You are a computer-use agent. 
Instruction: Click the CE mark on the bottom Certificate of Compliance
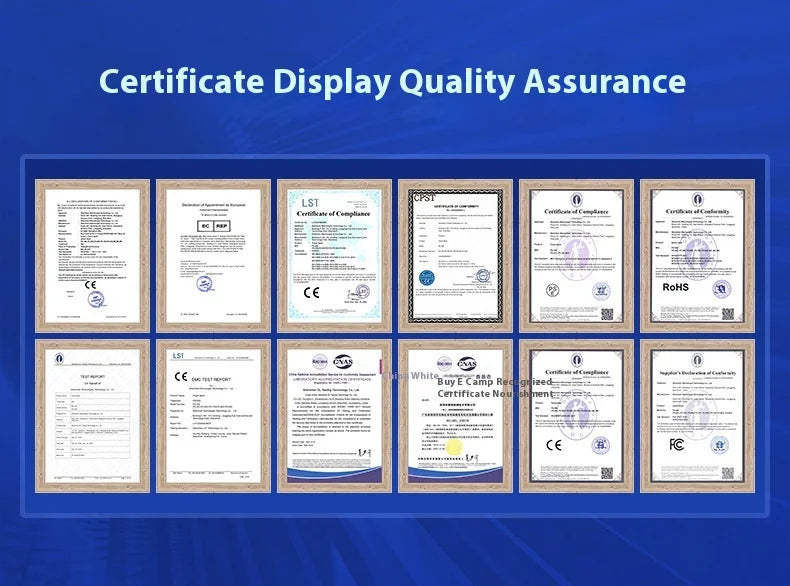click(554, 445)
